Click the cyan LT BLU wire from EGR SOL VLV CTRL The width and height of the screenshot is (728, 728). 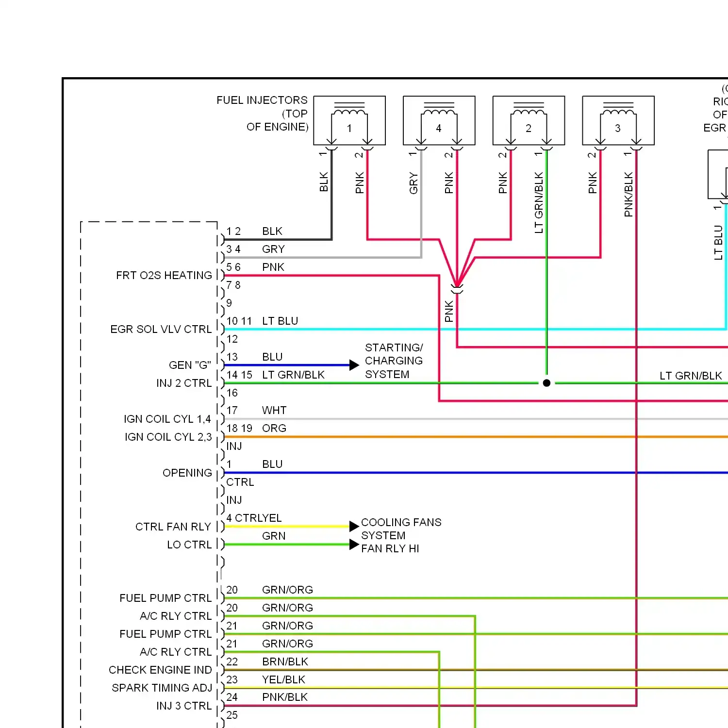476,329
